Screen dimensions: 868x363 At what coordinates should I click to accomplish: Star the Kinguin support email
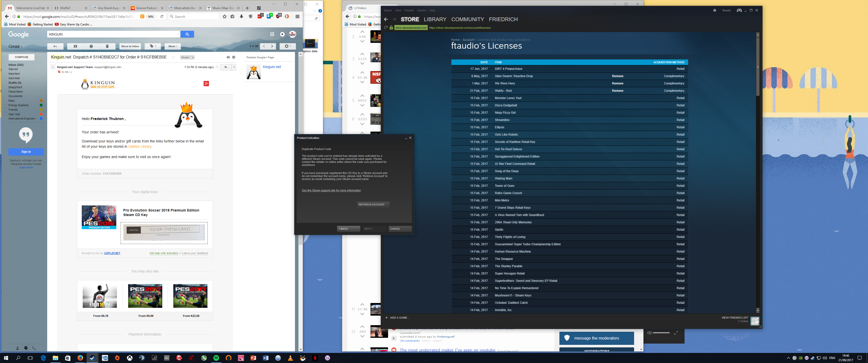point(217,67)
